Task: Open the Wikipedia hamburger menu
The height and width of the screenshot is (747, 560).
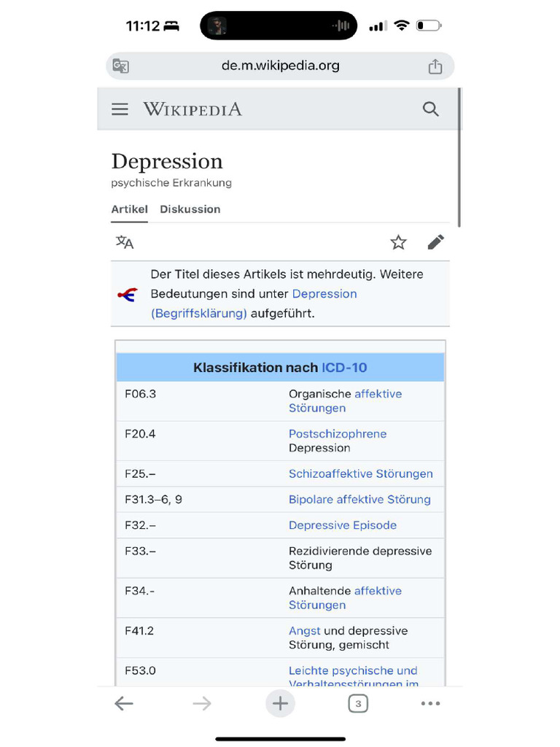Action: (120, 109)
